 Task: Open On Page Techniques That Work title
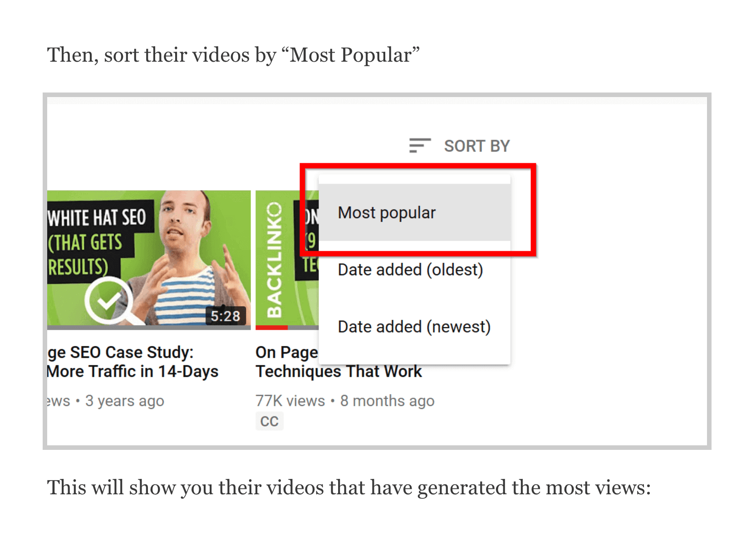point(339,361)
